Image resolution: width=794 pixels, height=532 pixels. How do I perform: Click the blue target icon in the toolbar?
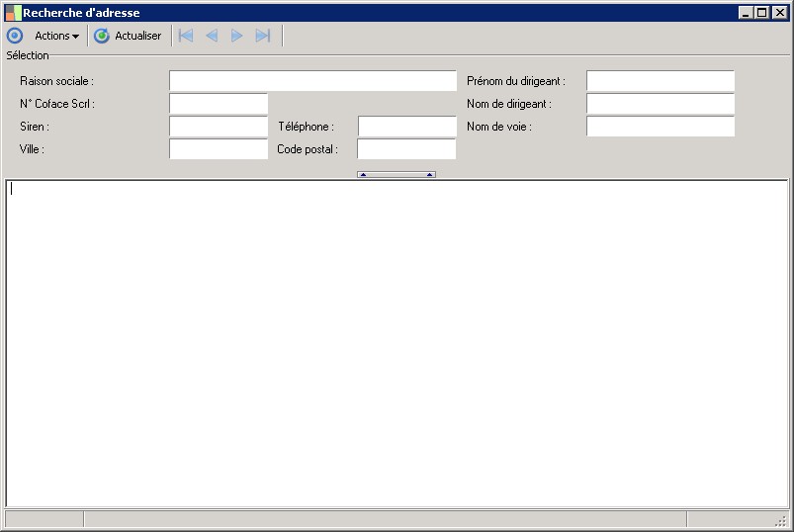pos(15,36)
